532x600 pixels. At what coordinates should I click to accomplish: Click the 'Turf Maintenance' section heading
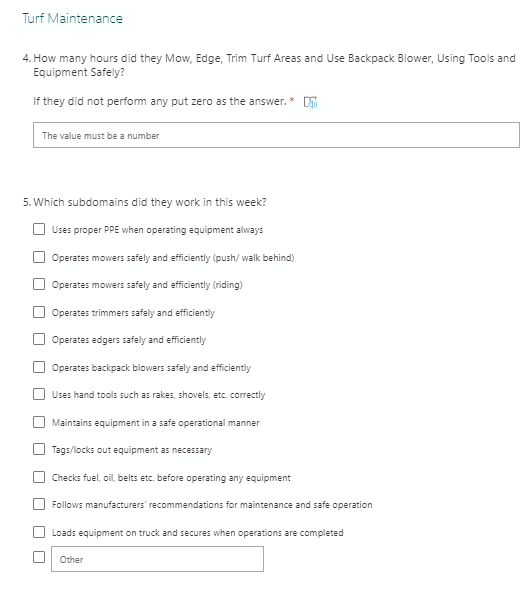click(x=72, y=18)
